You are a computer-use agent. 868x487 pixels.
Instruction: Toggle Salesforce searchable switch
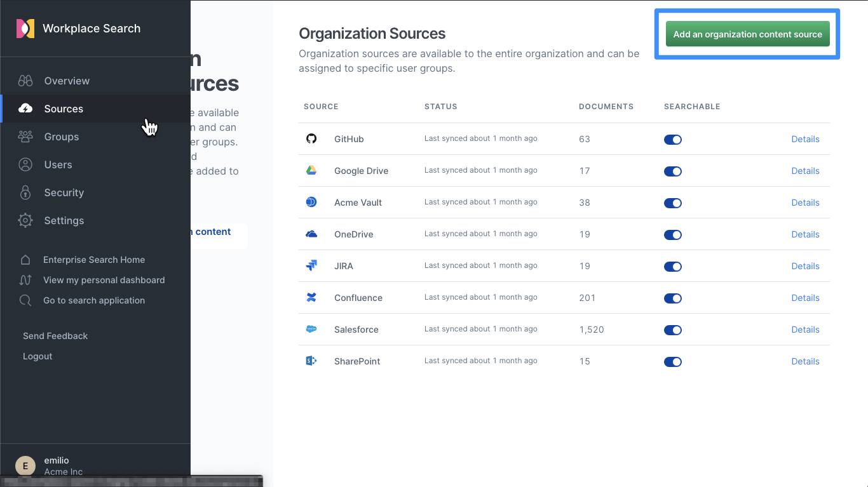tap(673, 330)
